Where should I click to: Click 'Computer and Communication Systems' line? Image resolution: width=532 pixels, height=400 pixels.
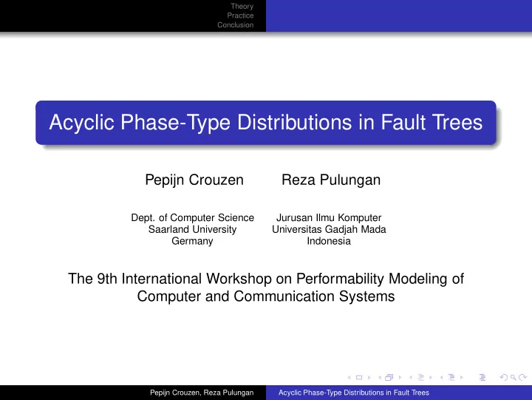[x=266, y=296]
